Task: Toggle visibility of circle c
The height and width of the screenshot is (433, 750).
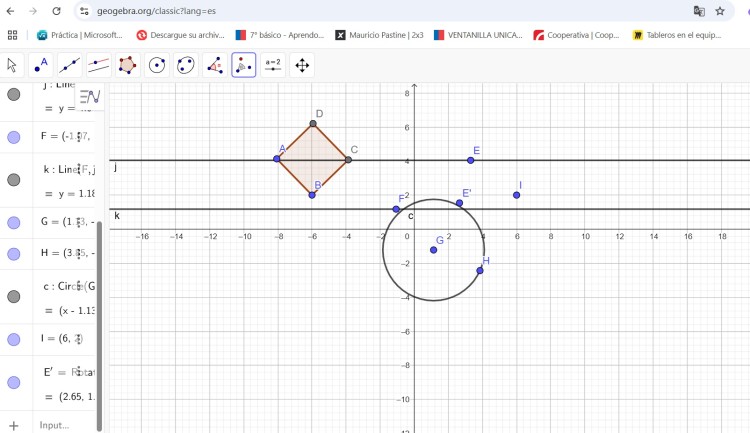Action: click(x=14, y=297)
